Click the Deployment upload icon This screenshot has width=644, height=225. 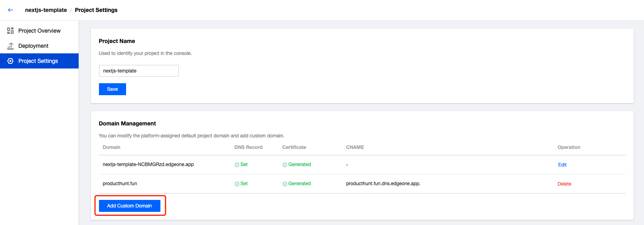(10, 46)
